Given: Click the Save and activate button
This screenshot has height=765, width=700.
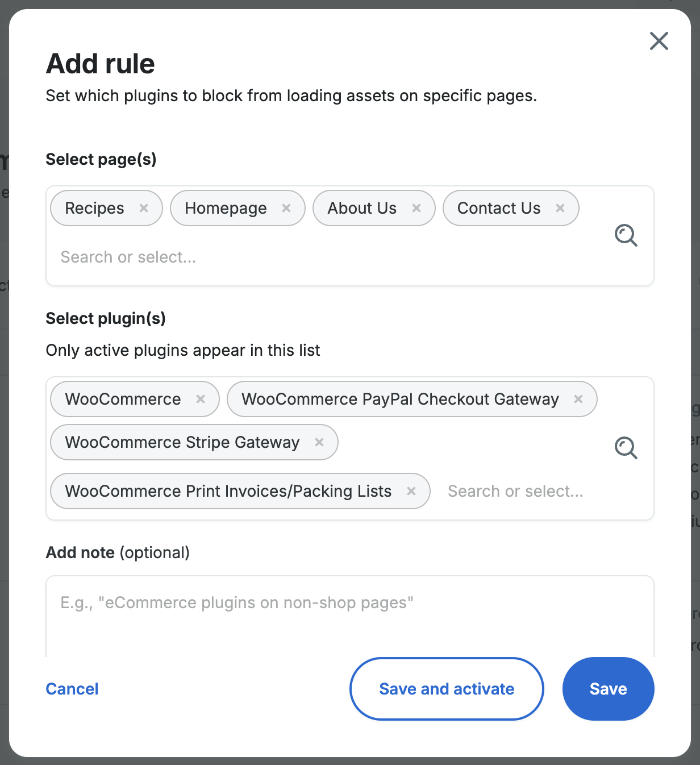Looking at the screenshot, I should click(446, 688).
